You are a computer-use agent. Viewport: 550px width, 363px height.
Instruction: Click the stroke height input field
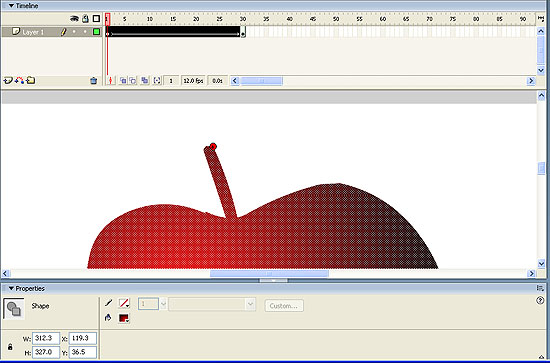click(x=148, y=304)
